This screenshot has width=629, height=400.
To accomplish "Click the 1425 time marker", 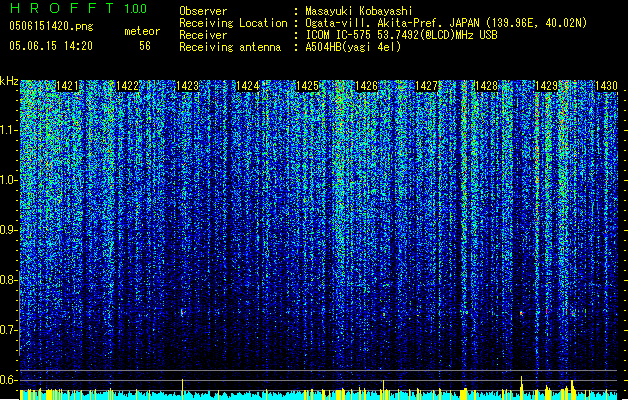I will pos(307,86).
